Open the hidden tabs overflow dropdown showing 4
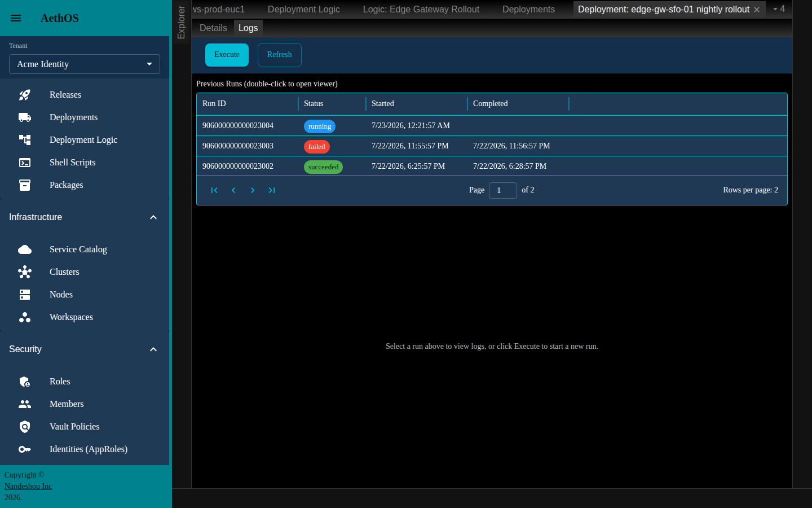This screenshot has width=812, height=508. click(x=779, y=9)
